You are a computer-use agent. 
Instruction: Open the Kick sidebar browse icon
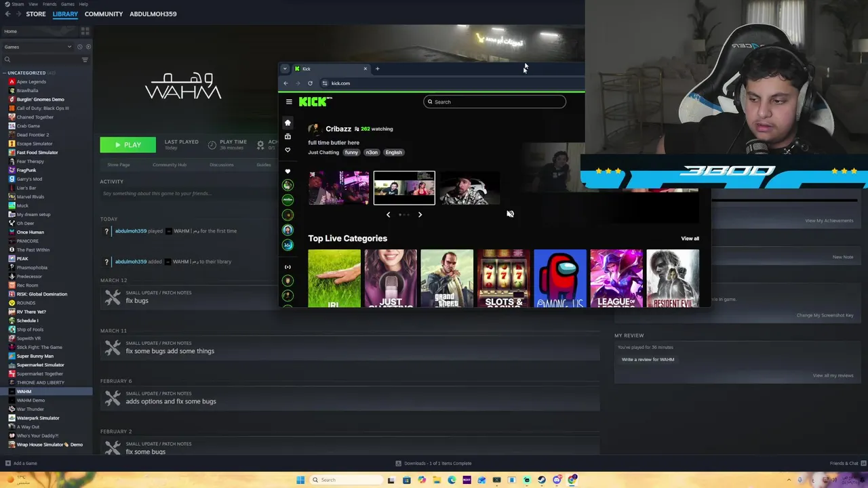288,136
